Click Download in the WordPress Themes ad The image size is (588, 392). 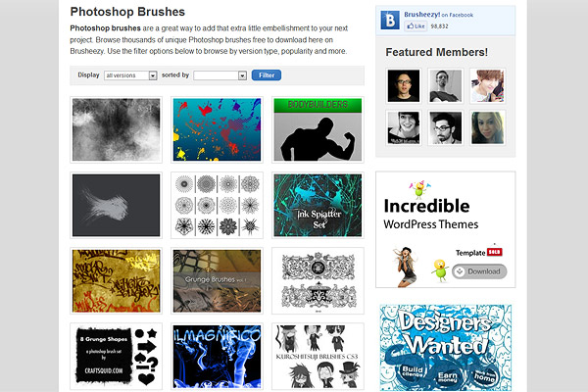(479, 271)
